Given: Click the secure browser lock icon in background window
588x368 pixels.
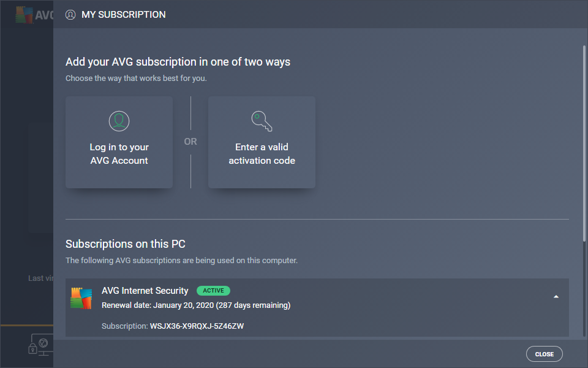Looking at the screenshot, I should pyautogui.click(x=40, y=345).
